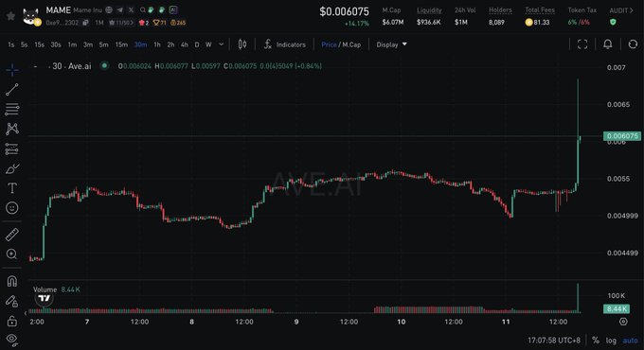Image resolution: width=644 pixels, height=350 pixels.
Task: Select the ruler measure tool
Action: [x=12, y=235]
